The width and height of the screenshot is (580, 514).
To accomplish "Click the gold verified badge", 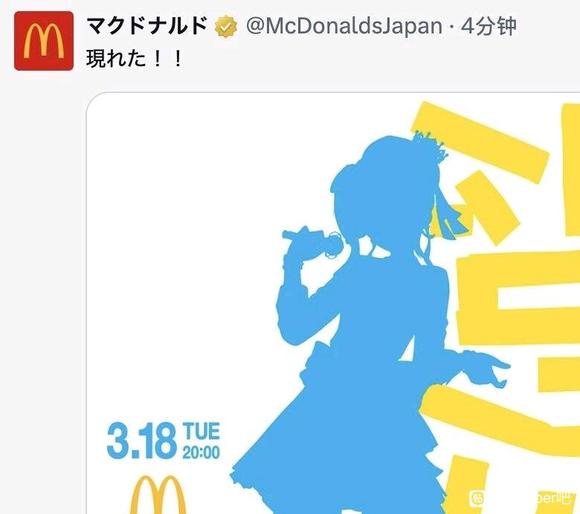I will click(x=226, y=27).
